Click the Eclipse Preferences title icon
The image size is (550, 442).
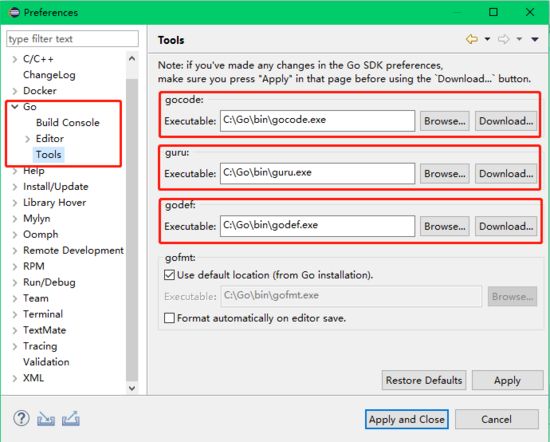[x=14, y=12]
